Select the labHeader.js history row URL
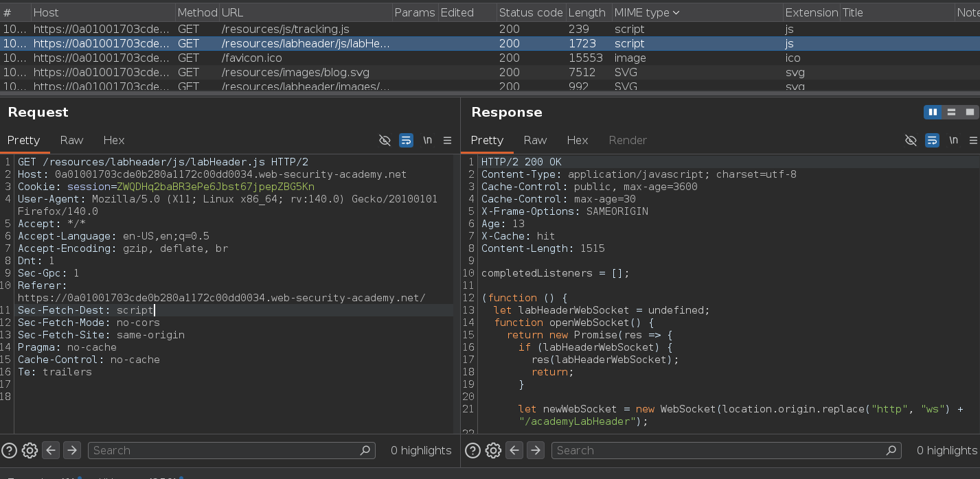 pos(306,43)
